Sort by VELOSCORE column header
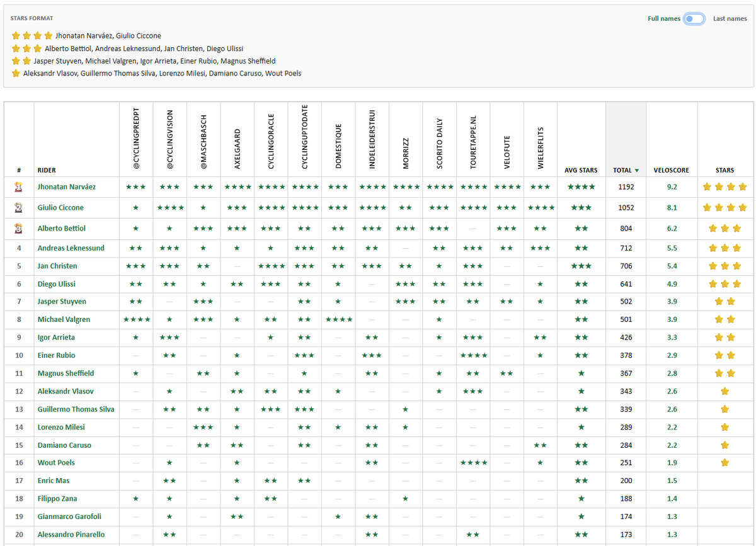 (672, 171)
